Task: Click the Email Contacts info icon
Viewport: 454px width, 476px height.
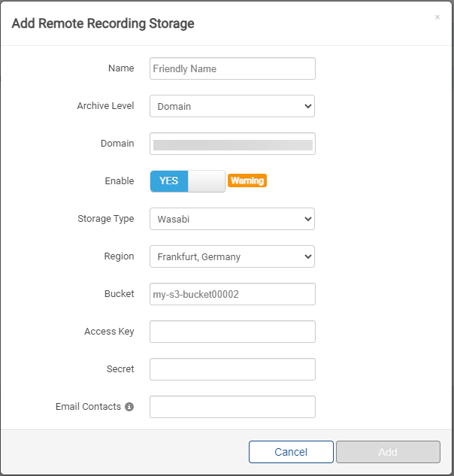Action: (x=129, y=407)
